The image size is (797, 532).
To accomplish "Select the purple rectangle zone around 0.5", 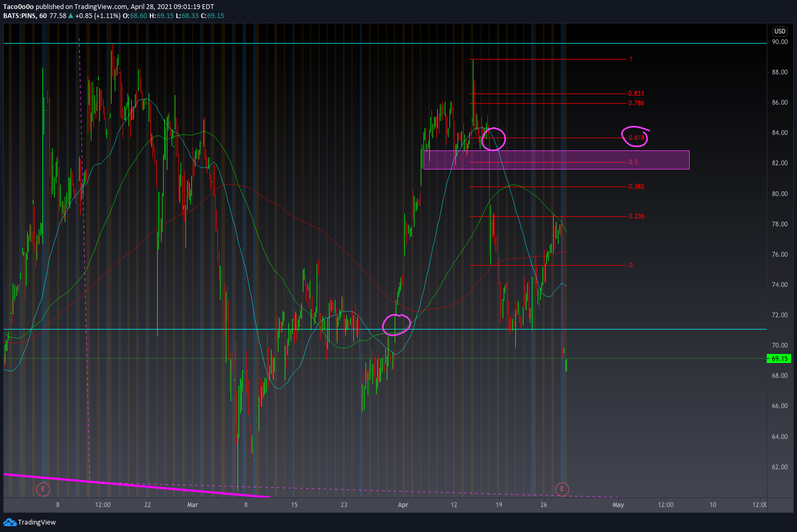I will point(556,160).
